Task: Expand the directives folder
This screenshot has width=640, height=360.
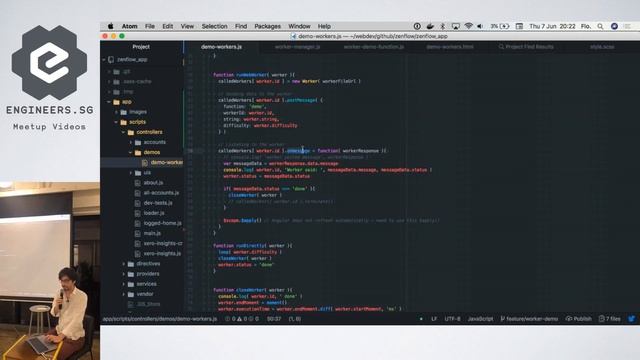Action: [x=123, y=264]
